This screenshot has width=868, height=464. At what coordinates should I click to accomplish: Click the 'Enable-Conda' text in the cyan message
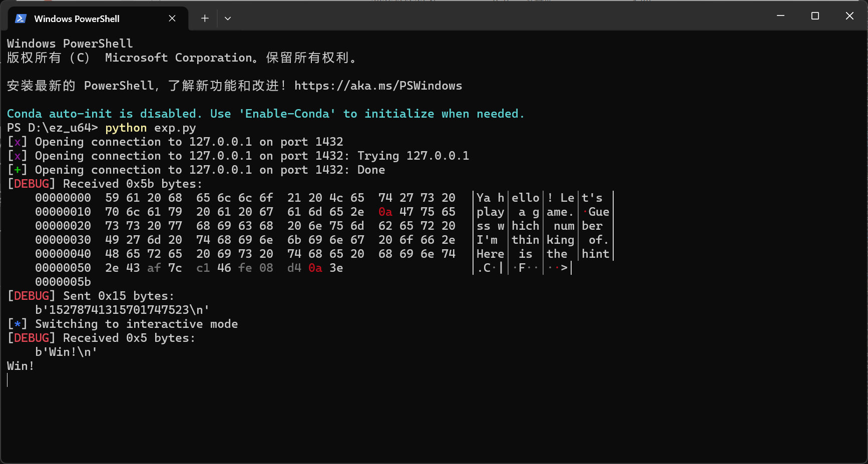coord(287,114)
